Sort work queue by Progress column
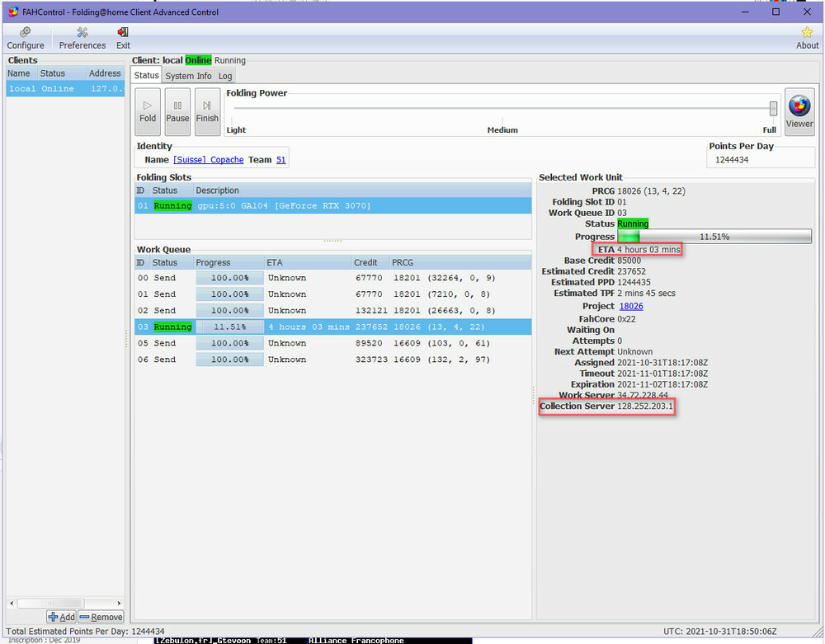 point(229,262)
